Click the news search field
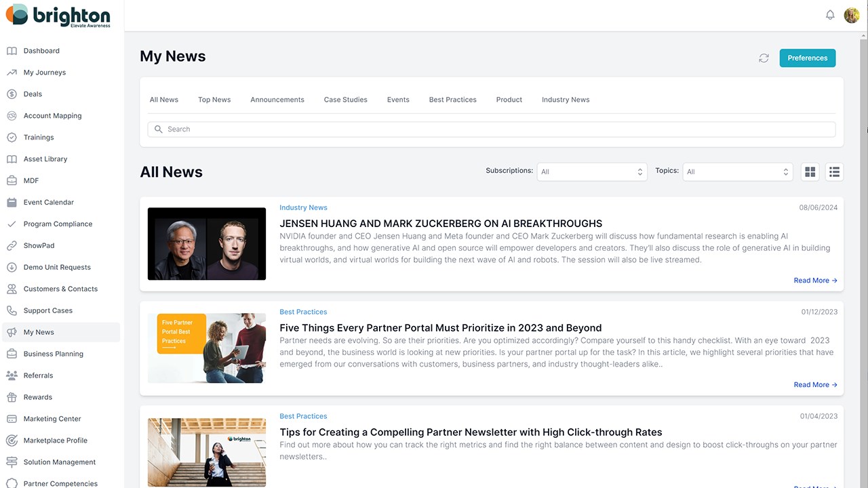Viewport: 868px width, 488px height. (492, 129)
